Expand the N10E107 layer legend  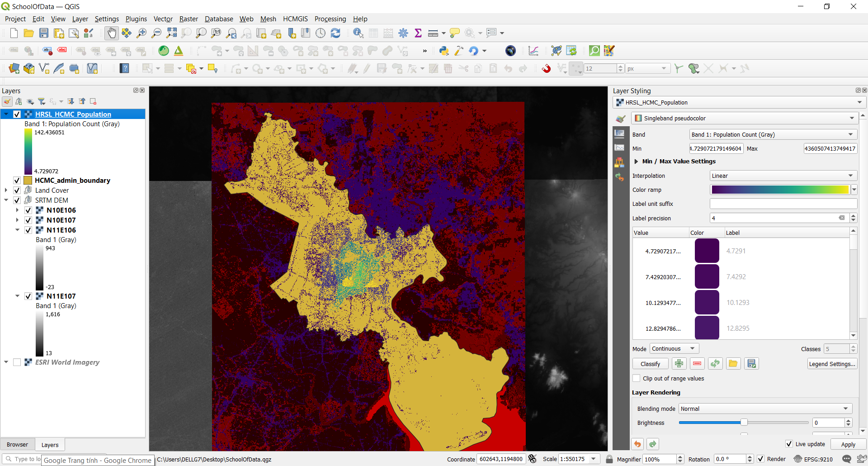click(17, 220)
